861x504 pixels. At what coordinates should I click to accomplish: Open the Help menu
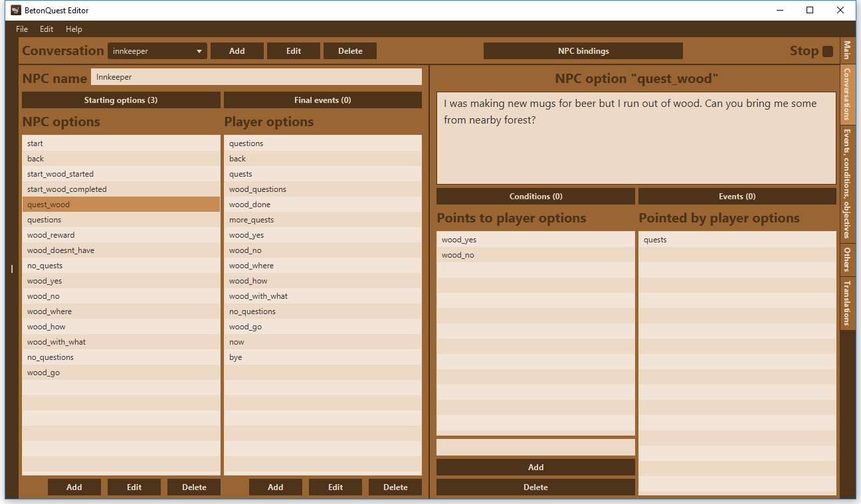[74, 29]
